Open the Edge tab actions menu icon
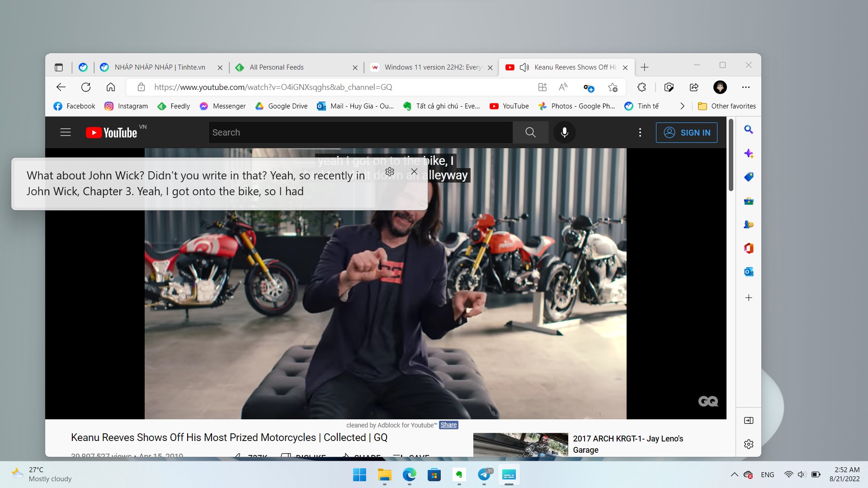The height and width of the screenshot is (488, 868). (x=59, y=67)
